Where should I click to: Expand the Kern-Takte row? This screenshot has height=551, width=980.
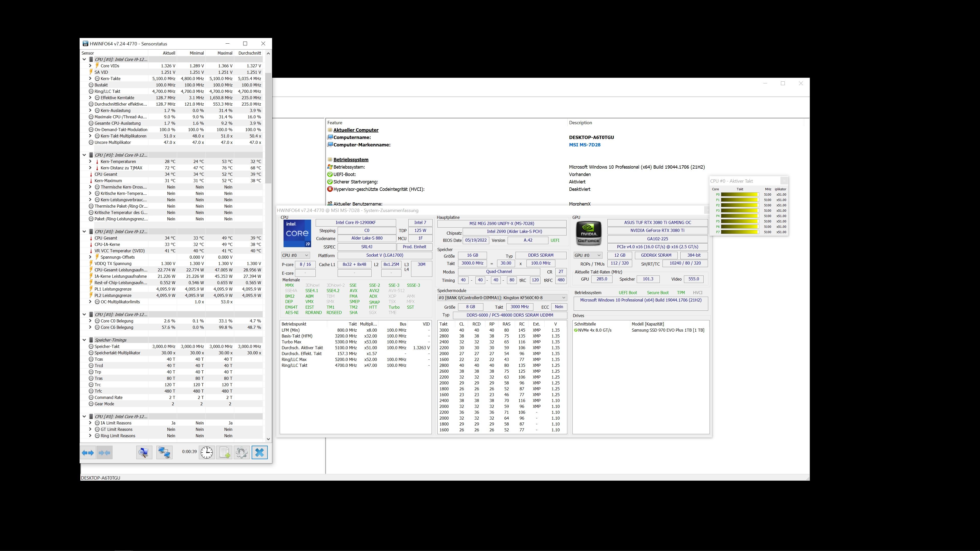click(90, 79)
